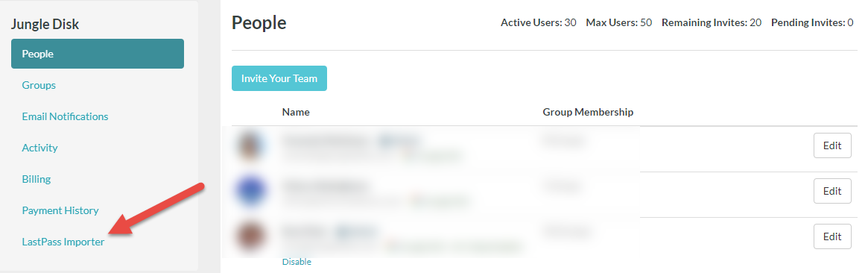Open the Billing page

[36, 179]
